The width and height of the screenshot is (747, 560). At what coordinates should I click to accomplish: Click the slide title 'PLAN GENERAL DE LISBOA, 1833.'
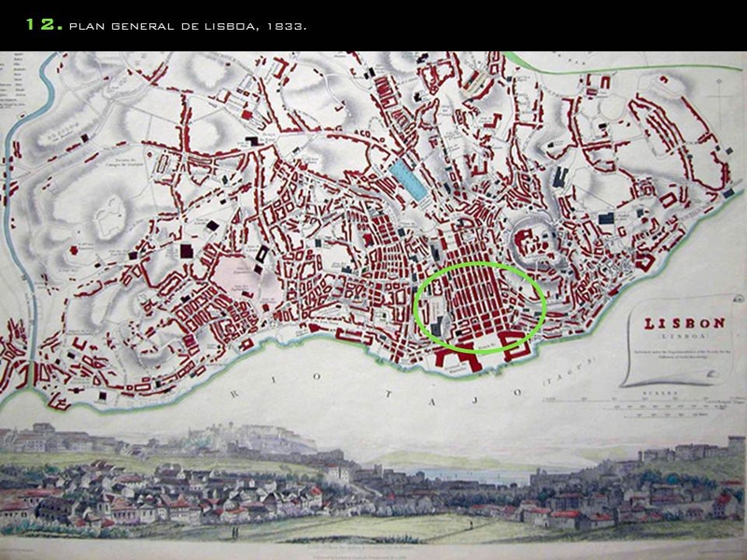click(188, 27)
